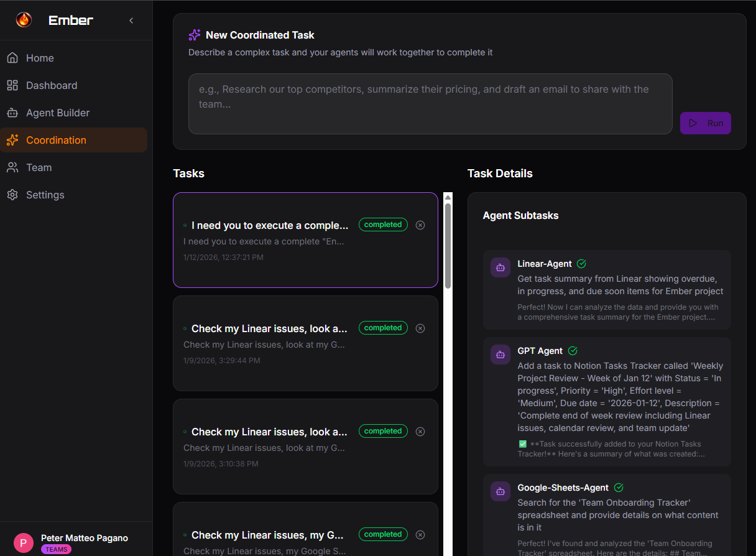Click the Peter Matteo Pagano profile name
This screenshot has width=756, height=556.
pyautogui.click(x=85, y=538)
